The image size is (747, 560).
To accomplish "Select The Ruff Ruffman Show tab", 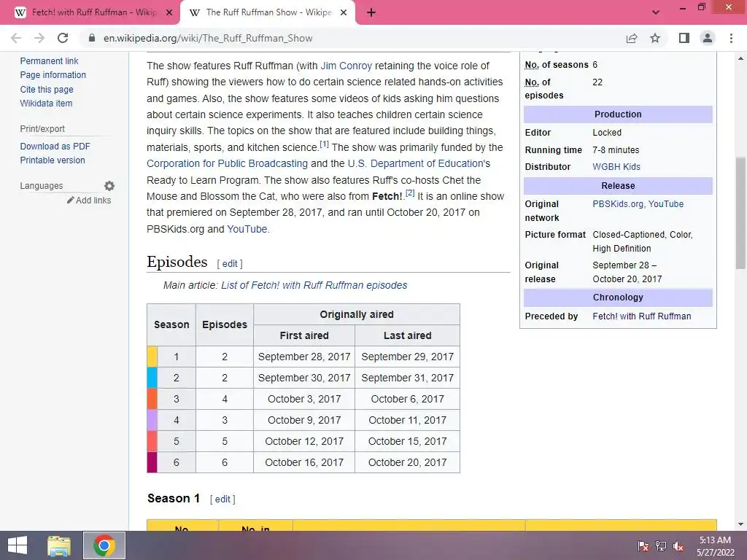I will coord(268,12).
